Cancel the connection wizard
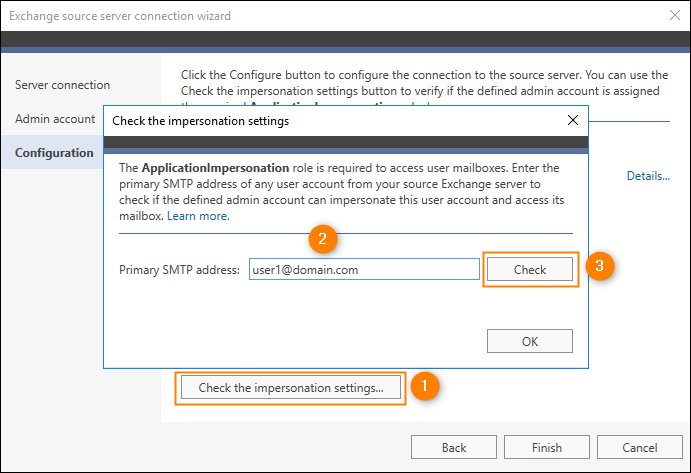The image size is (691, 473). pyautogui.click(x=639, y=447)
